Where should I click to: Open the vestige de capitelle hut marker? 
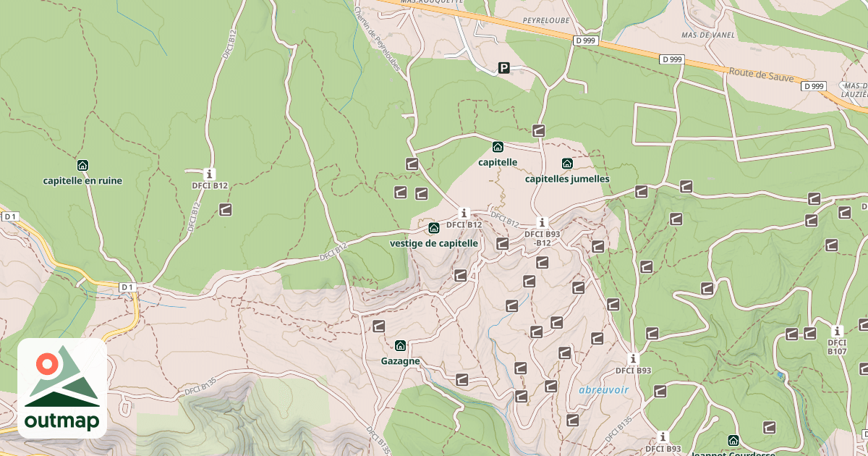pos(434,228)
